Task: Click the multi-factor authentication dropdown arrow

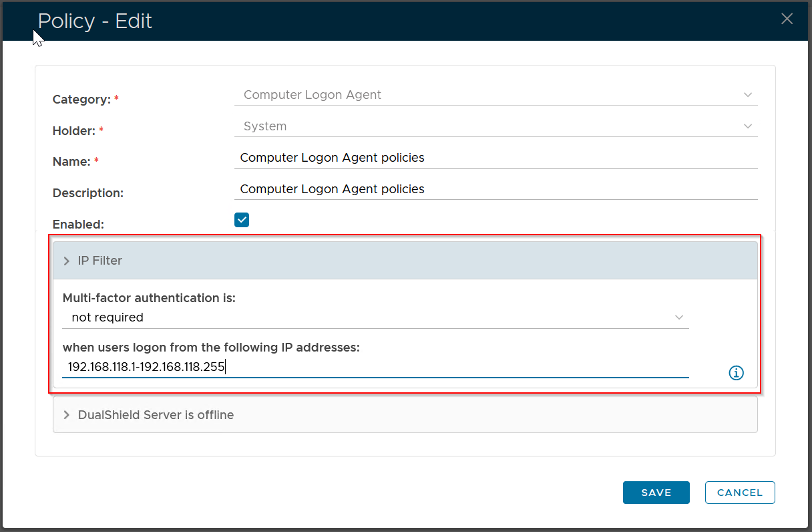Action: click(x=679, y=317)
